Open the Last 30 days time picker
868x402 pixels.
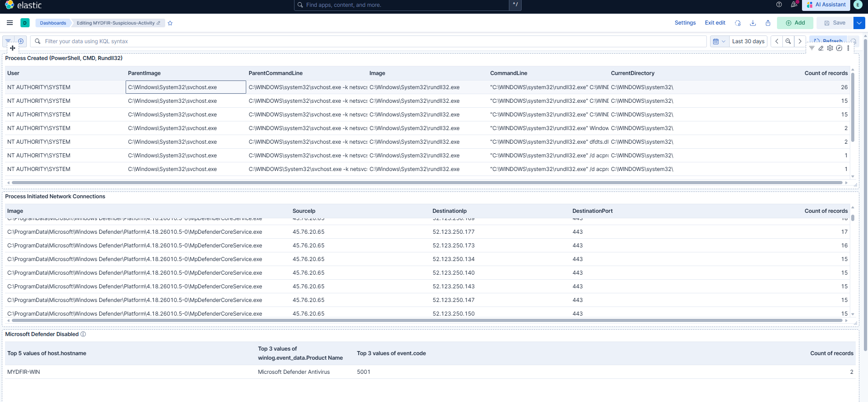click(748, 41)
